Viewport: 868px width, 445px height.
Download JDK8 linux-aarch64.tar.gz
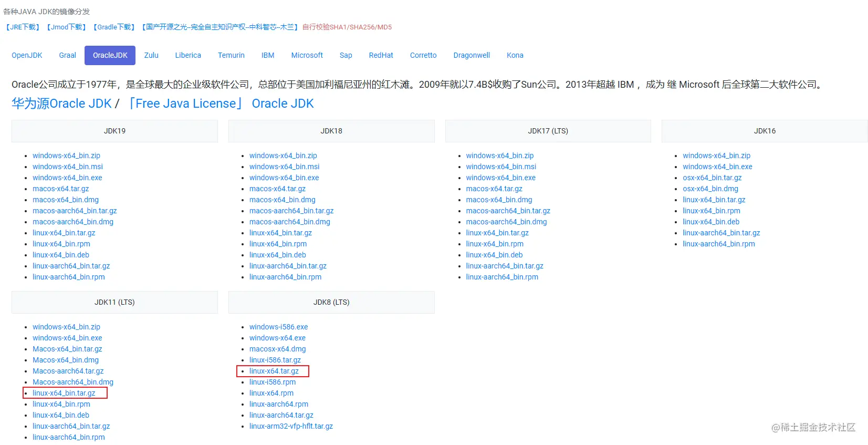(281, 415)
